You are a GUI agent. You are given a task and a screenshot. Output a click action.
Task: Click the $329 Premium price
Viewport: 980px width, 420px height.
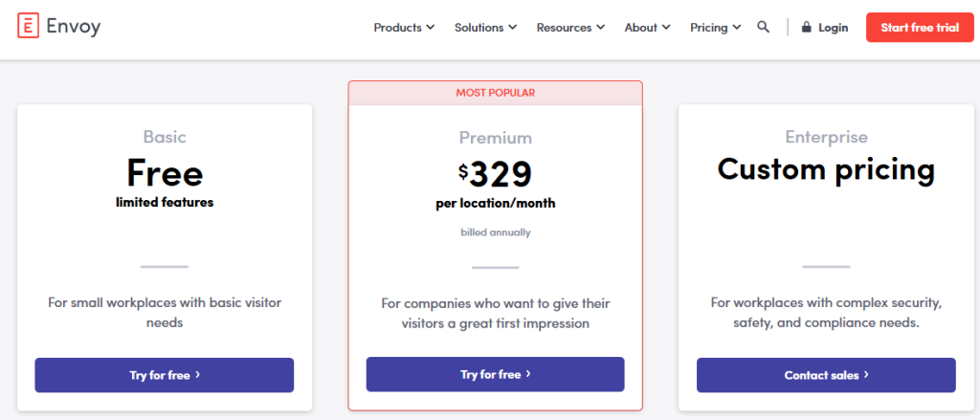(x=495, y=174)
